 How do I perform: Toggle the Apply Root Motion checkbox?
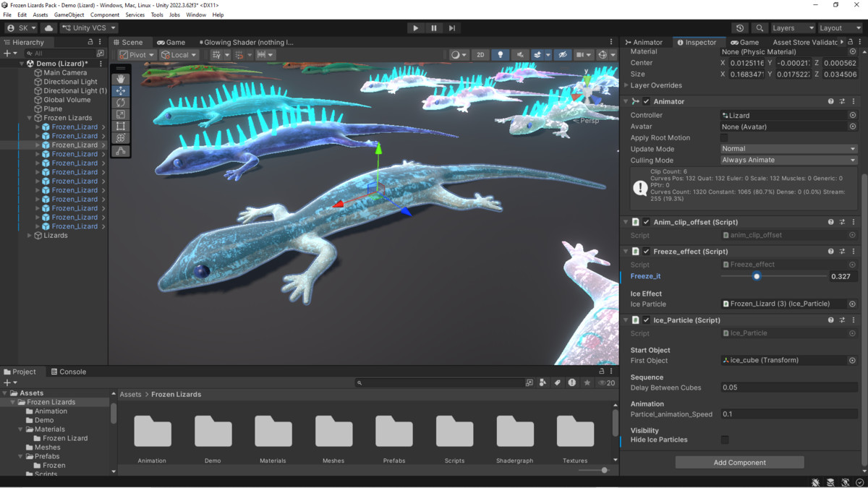724,138
